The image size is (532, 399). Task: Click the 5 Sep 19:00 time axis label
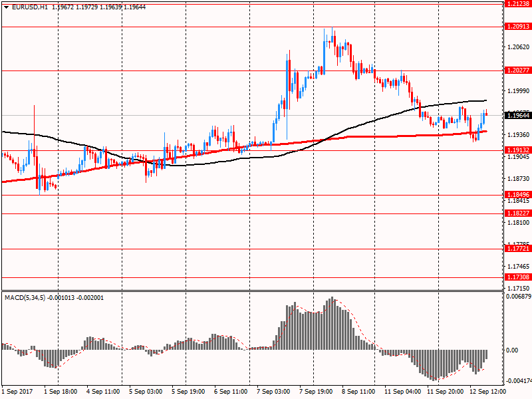pyautogui.click(x=188, y=392)
